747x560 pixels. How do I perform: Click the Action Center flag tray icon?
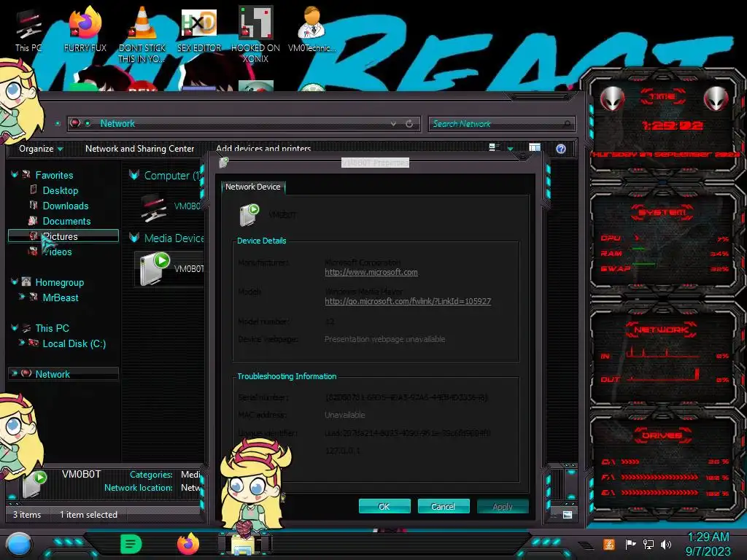click(x=630, y=544)
